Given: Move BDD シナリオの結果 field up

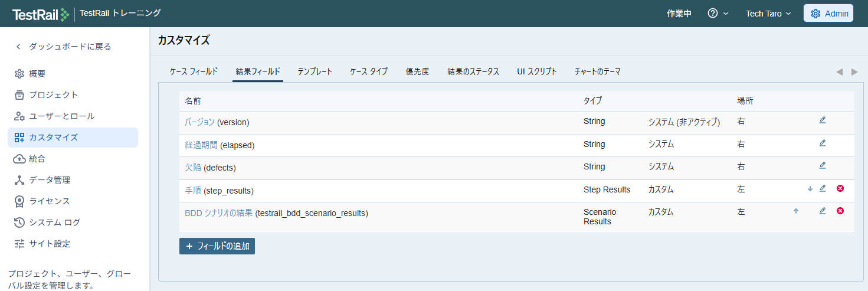Looking at the screenshot, I should tap(796, 211).
